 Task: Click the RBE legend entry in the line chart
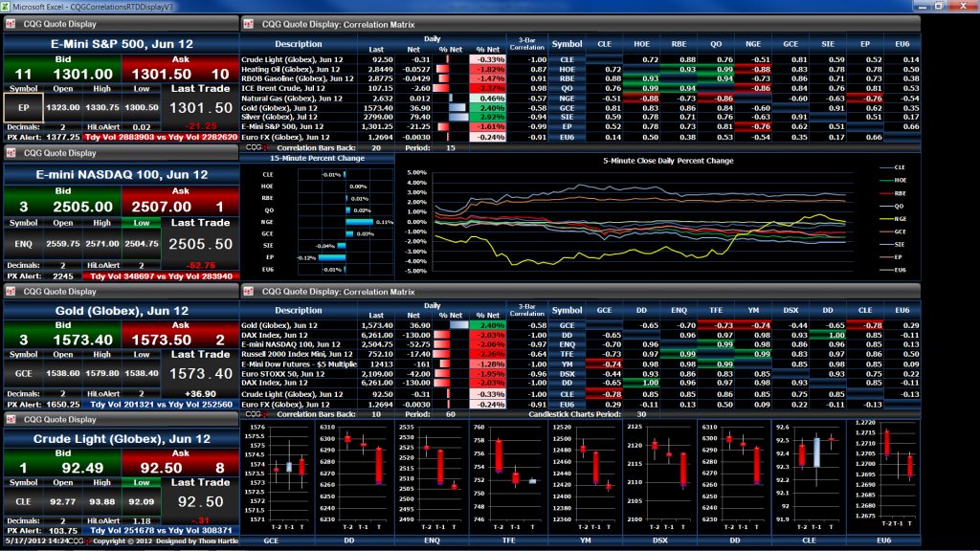click(893, 193)
